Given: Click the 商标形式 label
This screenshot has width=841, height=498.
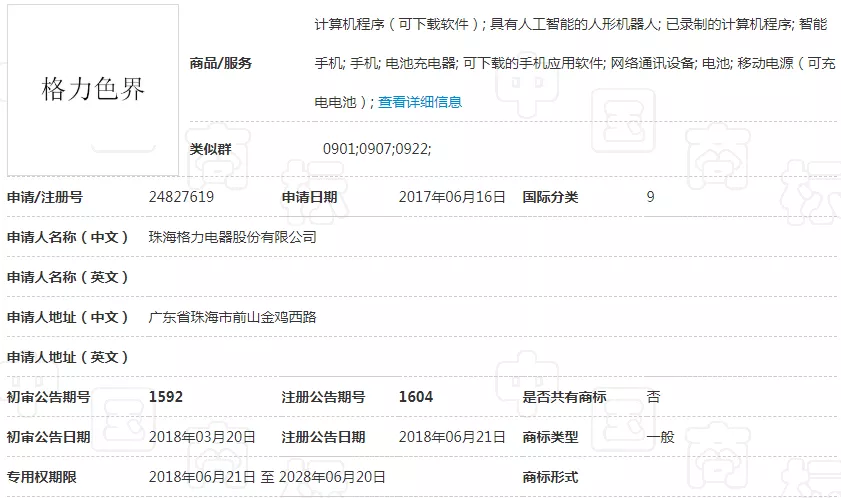Looking at the screenshot, I should 550,477.
